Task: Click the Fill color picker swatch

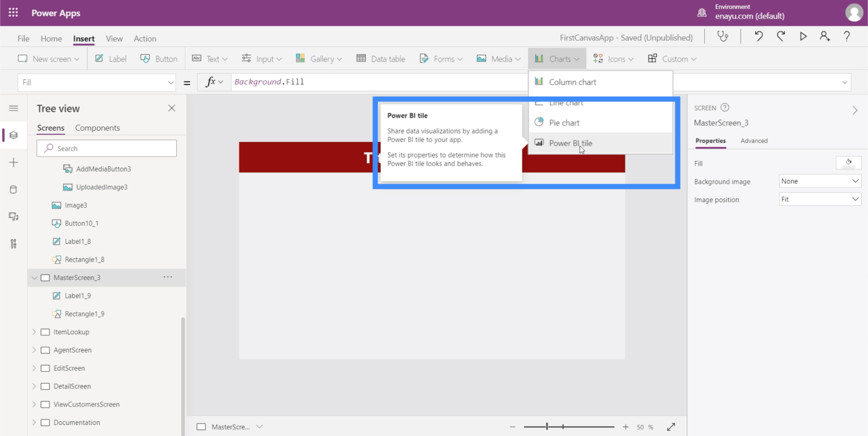Action: 848,163
